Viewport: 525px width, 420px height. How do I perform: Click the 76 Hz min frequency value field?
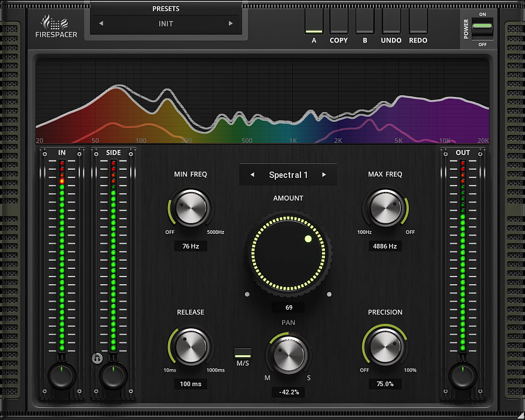click(x=191, y=247)
